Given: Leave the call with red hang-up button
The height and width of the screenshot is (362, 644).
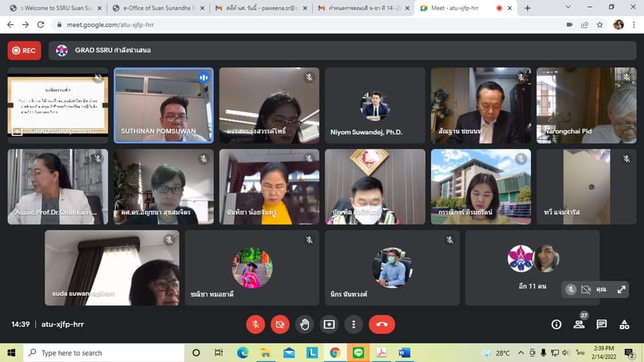Looking at the screenshot, I should pyautogui.click(x=382, y=324).
